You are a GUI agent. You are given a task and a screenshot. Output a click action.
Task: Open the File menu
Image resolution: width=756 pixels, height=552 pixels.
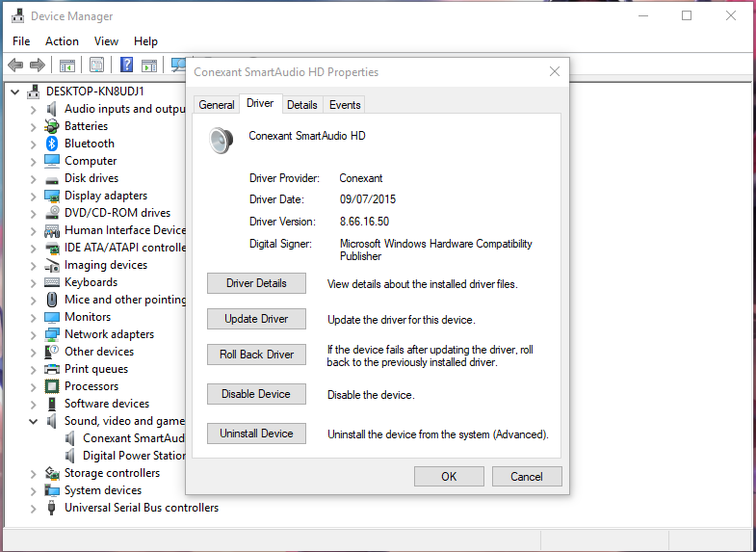[x=21, y=41]
